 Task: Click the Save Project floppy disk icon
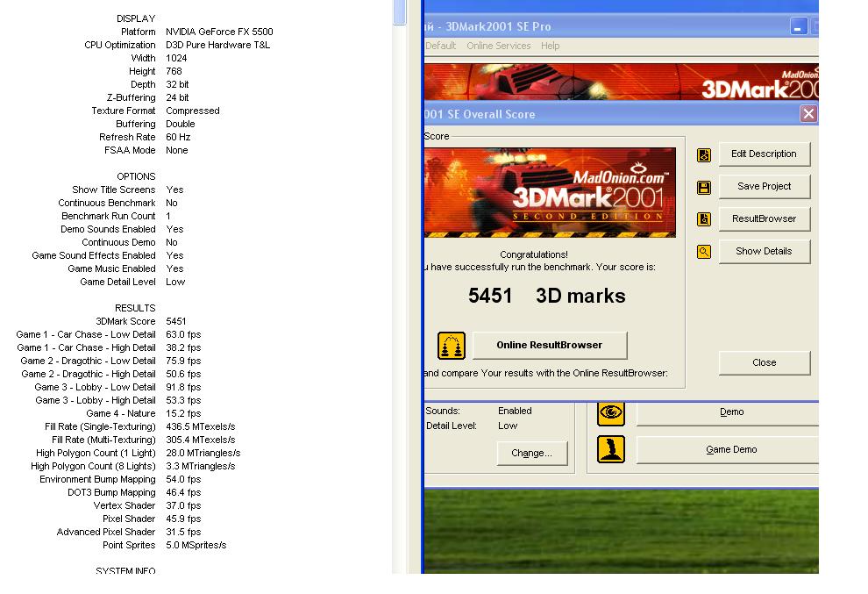coord(703,188)
